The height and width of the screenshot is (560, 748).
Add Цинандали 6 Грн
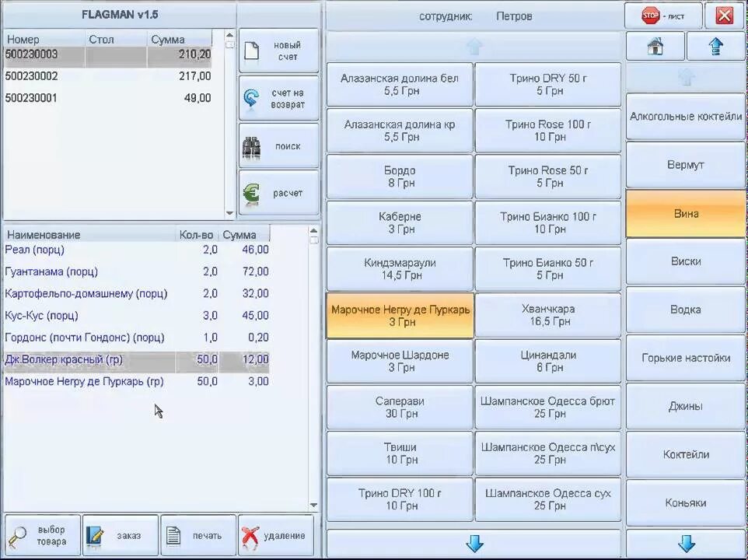[x=548, y=361]
